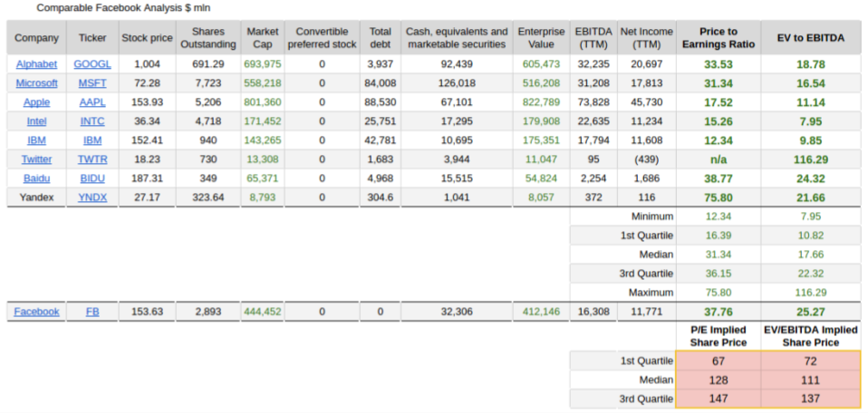Image resolution: width=868 pixels, height=414 pixels.
Task: Select the Total debt column header
Action: [x=381, y=38]
